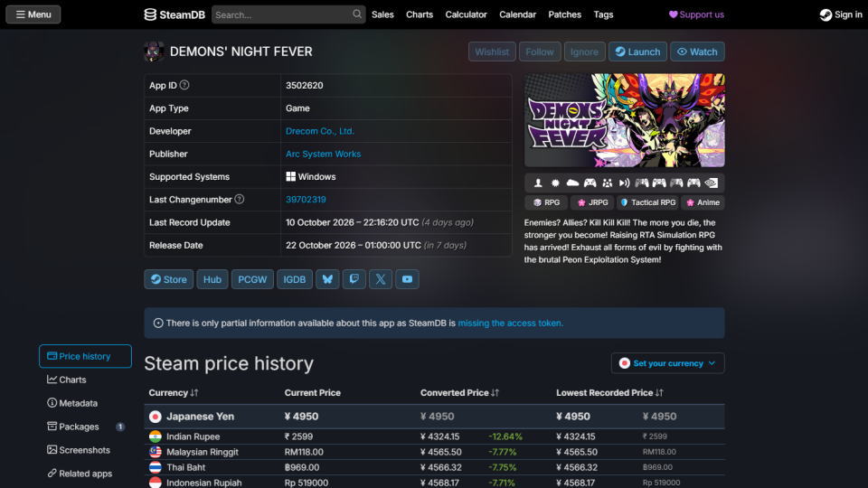Open the Charts page in top navigation
Screen dimensions: 868x488
pos(420,14)
